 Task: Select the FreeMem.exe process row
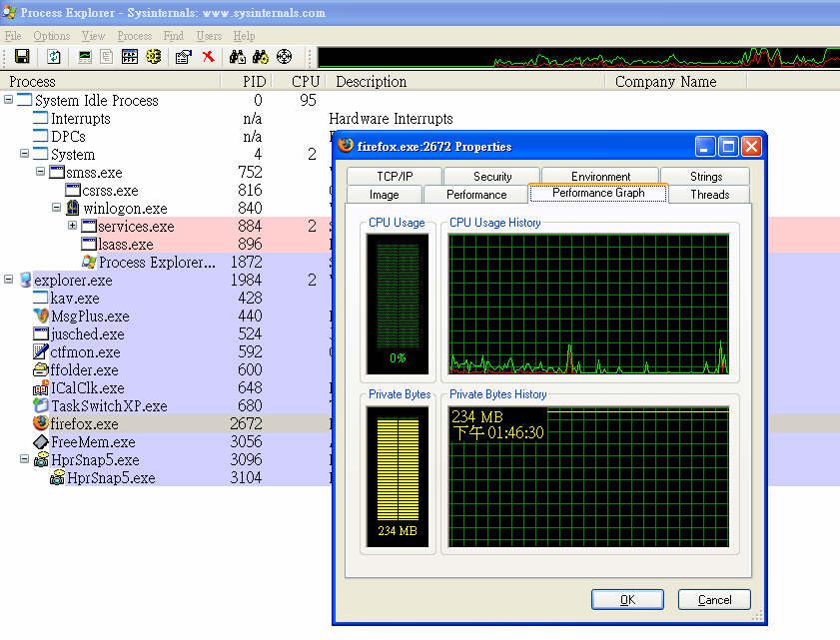93,442
